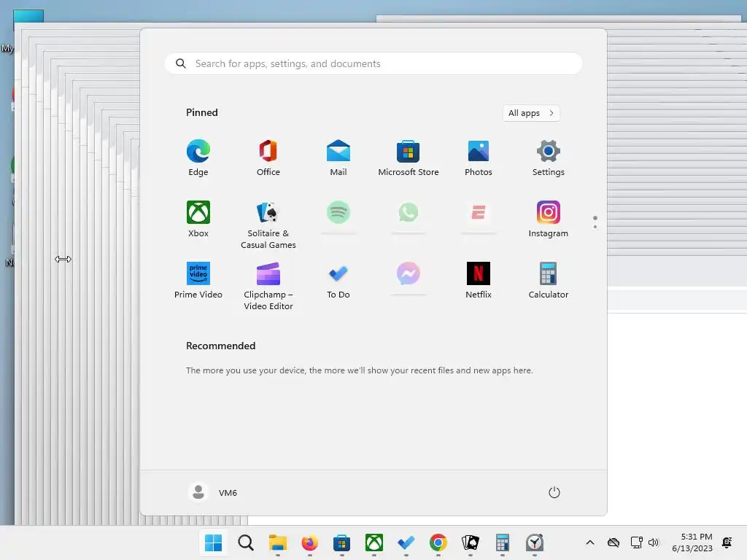Open Calculator from pinned apps
Viewport: 747px width, 560px height.
coord(549,281)
